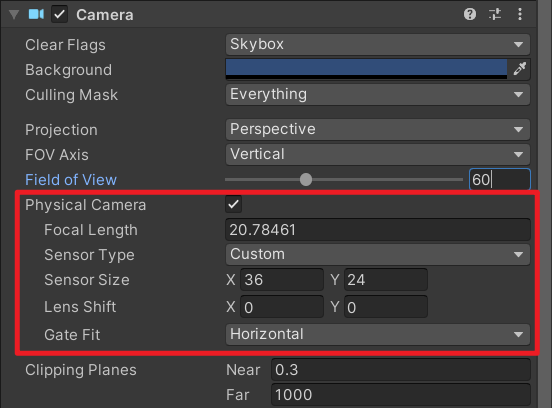Click the Field of View label

click(71, 180)
